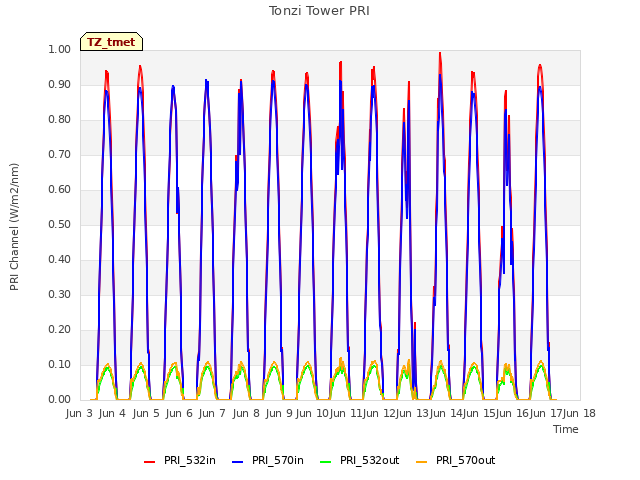This screenshot has width=640, height=480.
Task: Click the Jun 9 x-axis date label
Action: point(279,413)
